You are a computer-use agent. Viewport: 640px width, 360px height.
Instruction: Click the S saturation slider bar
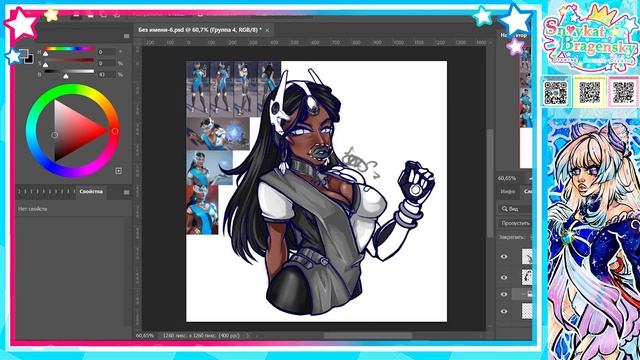click(x=69, y=60)
